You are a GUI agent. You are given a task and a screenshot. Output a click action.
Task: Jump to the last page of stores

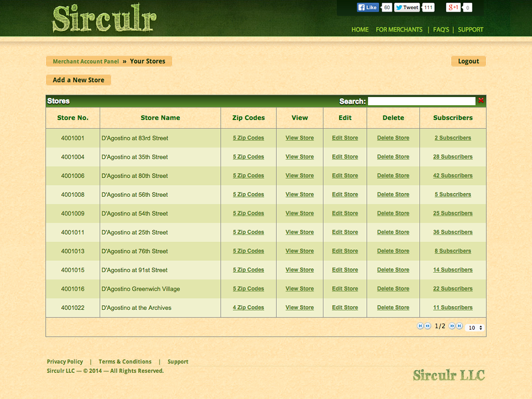coord(459,326)
